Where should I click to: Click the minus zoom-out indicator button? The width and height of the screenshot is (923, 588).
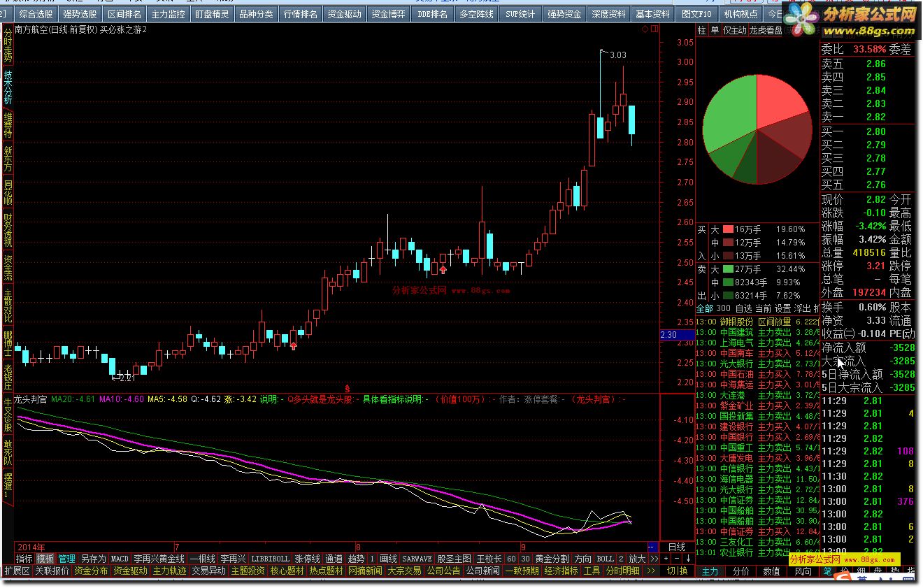point(677,559)
